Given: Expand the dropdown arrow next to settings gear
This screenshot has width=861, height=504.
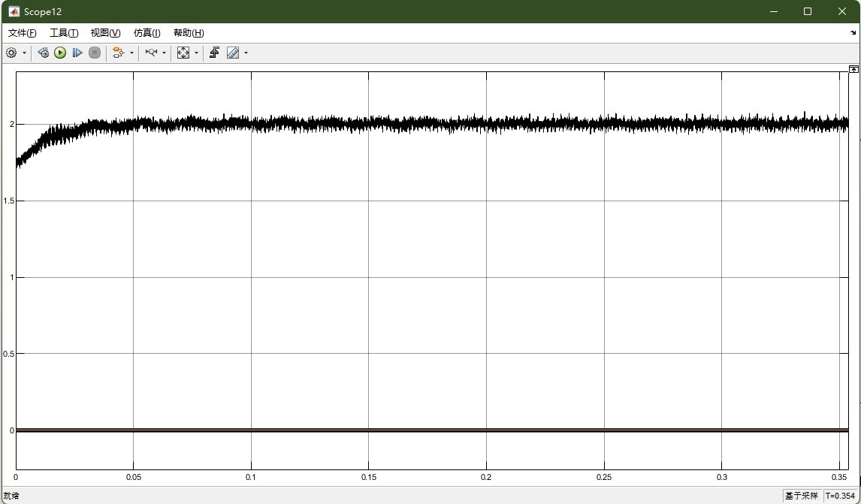Looking at the screenshot, I should [x=24, y=53].
